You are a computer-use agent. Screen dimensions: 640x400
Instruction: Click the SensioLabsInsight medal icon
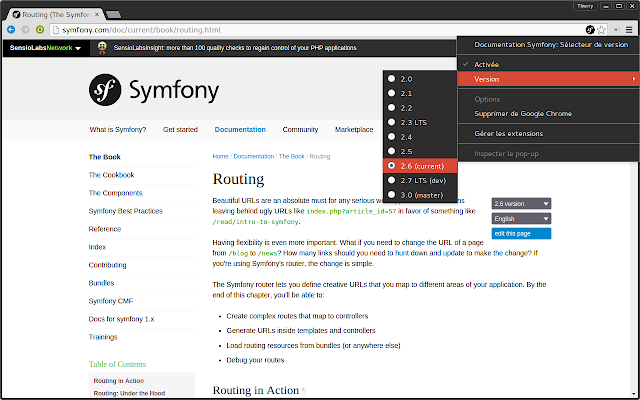[x=102, y=47]
